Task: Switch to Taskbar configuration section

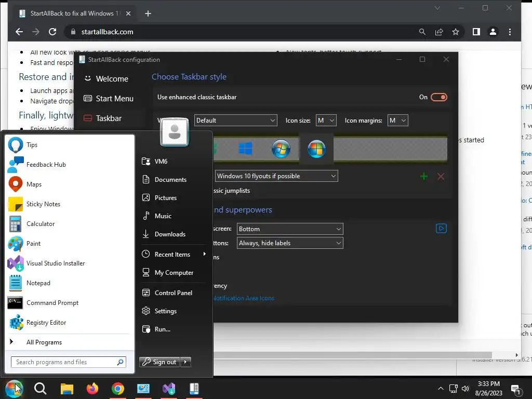Action: [102, 118]
